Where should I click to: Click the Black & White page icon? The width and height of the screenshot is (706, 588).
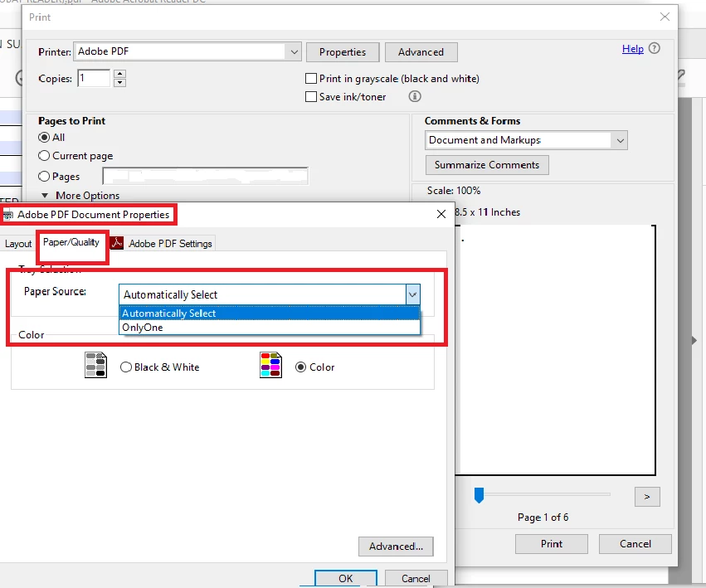click(x=95, y=365)
